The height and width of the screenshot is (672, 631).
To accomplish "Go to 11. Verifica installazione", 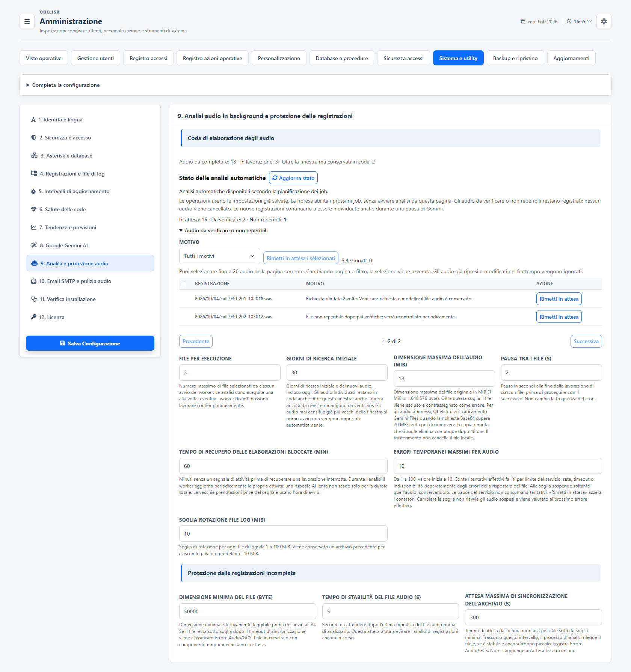I will pyautogui.click(x=90, y=299).
